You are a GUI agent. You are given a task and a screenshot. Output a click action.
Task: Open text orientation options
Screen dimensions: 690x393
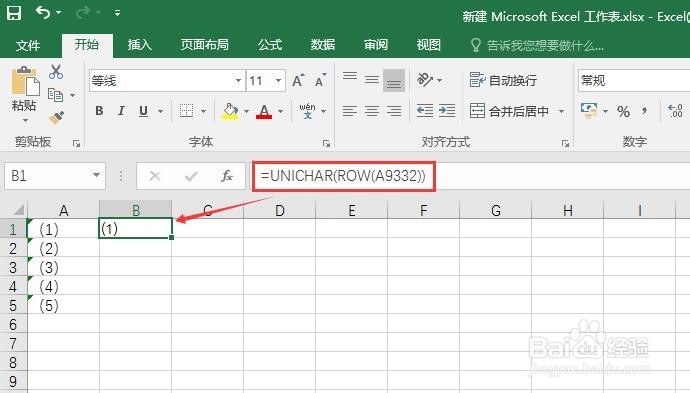429,80
